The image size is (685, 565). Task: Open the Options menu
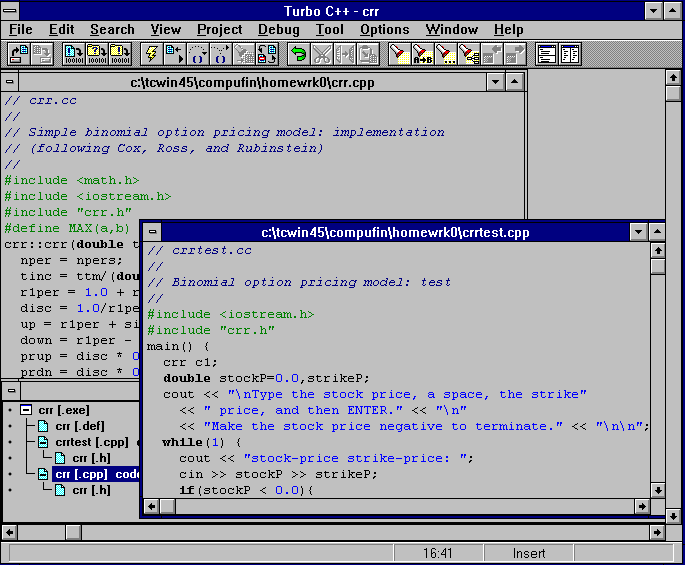[x=384, y=30]
